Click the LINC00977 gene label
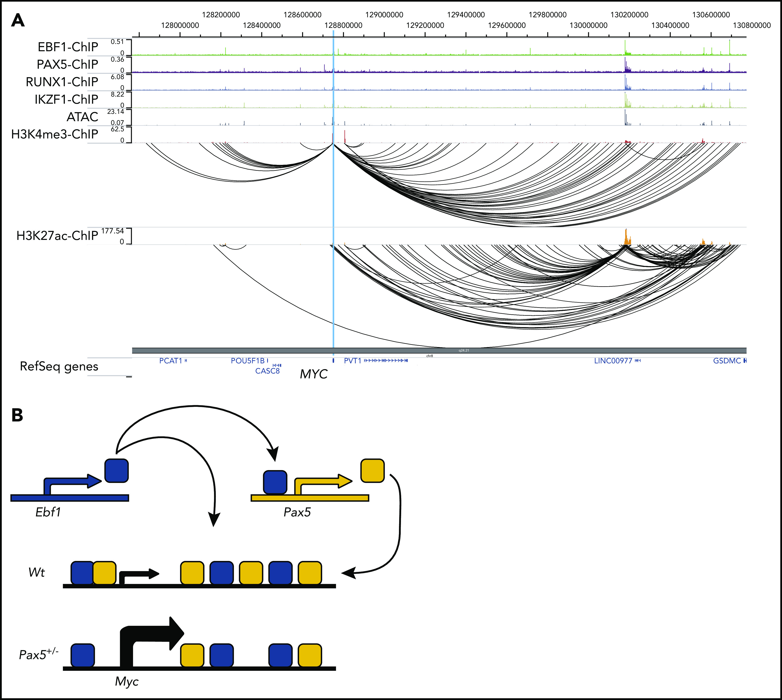Screen dimensions: 782x700 coord(613,361)
